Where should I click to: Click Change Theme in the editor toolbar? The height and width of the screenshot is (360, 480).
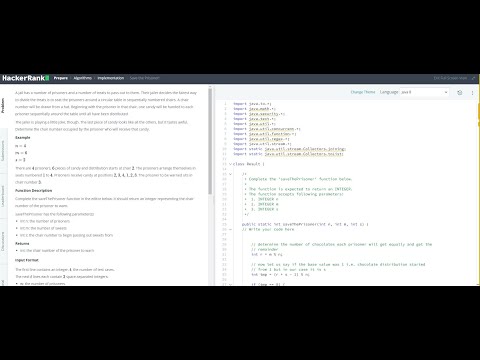pos(363,92)
